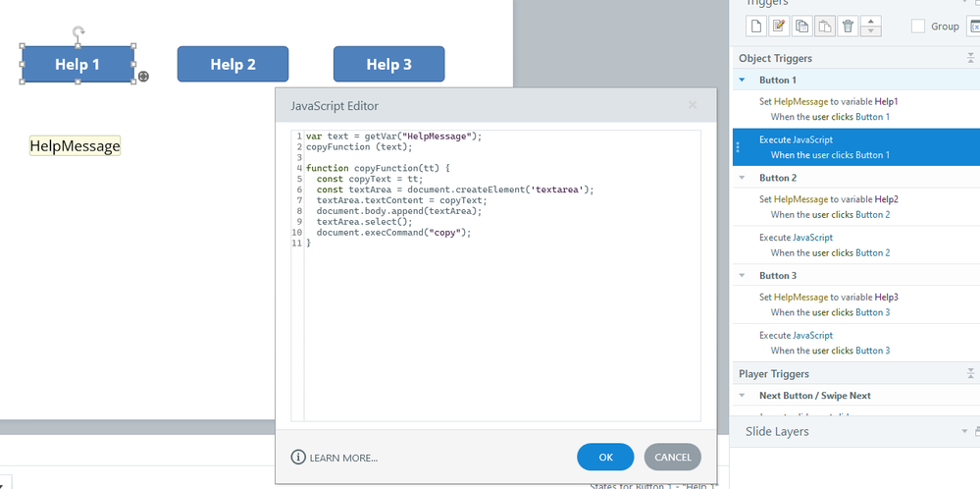Confirm the script with OK
980x489 pixels.
point(605,458)
